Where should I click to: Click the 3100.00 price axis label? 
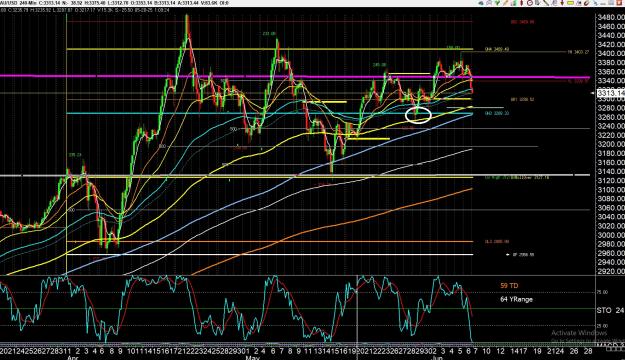coord(611,190)
